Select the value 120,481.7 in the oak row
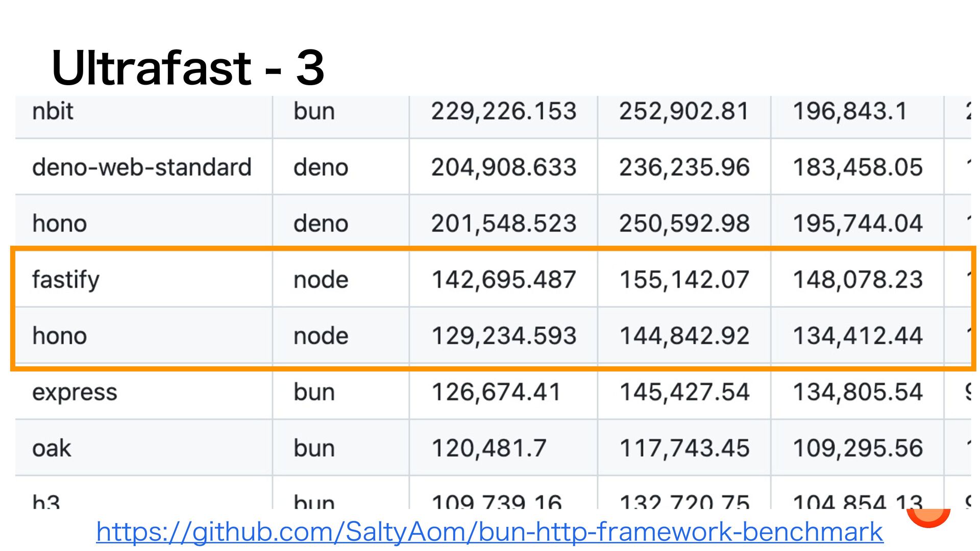The height and width of the screenshot is (551, 980). coord(488,448)
